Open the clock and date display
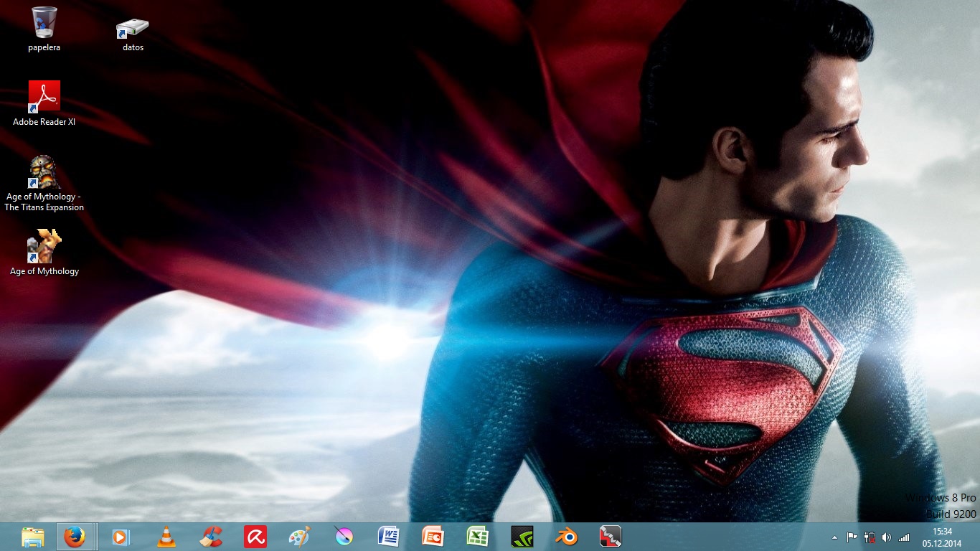The height and width of the screenshot is (551, 980). (942, 537)
